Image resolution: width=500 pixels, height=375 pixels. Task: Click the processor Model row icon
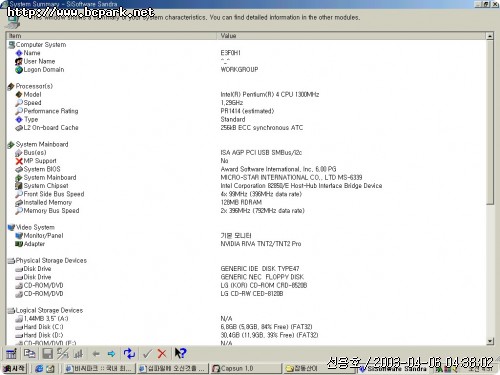[x=19, y=95]
